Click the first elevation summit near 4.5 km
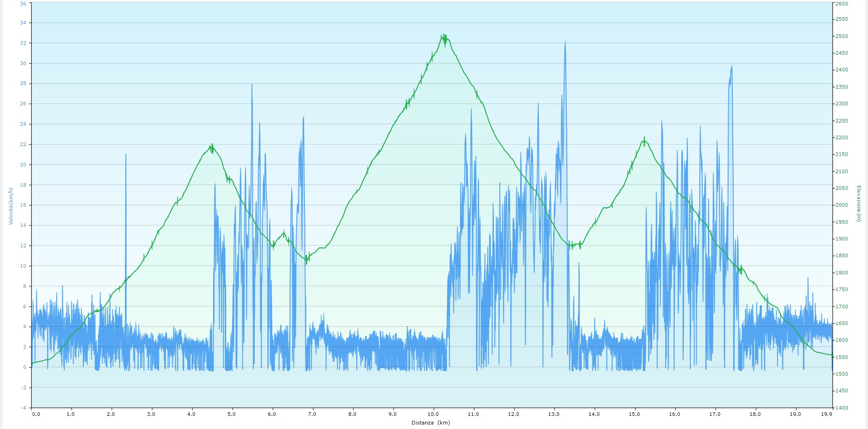The height and width of the screenshot is (429, 868). tap(211, 146)
